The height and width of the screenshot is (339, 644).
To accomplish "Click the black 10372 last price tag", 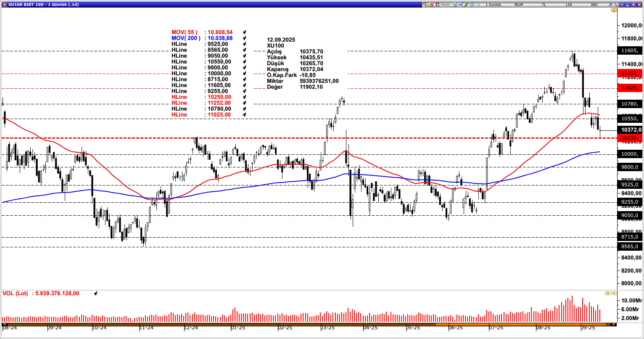I will [x=630, y=130].
